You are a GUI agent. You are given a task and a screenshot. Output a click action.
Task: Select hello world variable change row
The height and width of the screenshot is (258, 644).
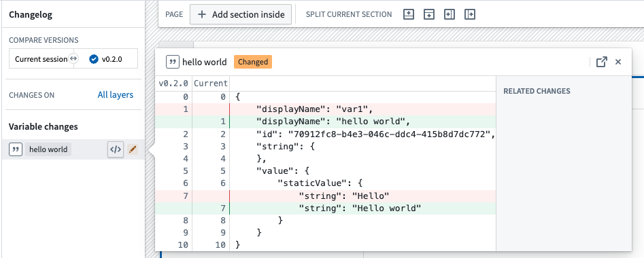click(x=73, y=150)
